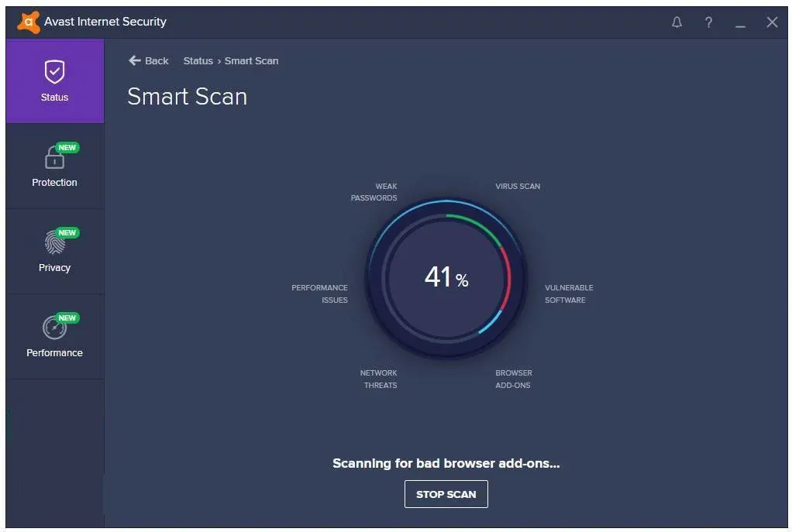Open the Privacy fingerprint icon
The height and width of the screenshot is (532, 792).
54,242
